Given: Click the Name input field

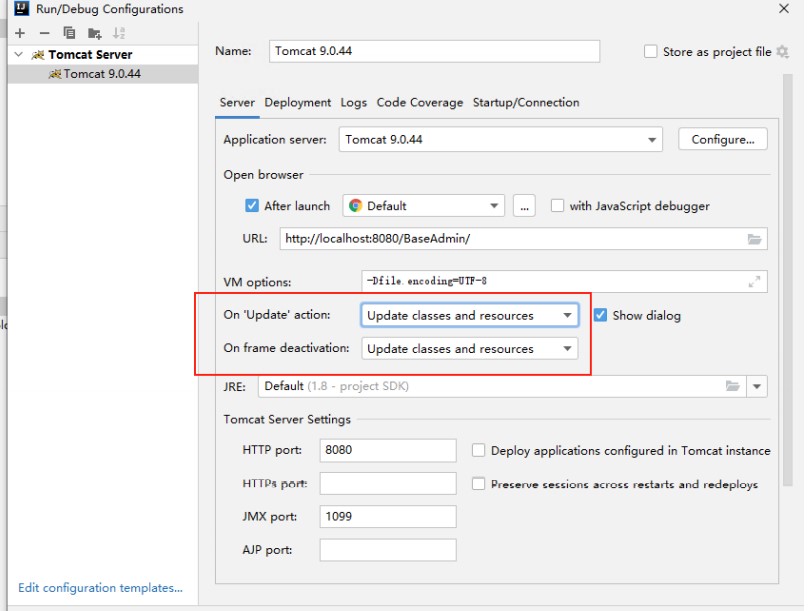Looking at the screenshot, I should pos(434,51).
